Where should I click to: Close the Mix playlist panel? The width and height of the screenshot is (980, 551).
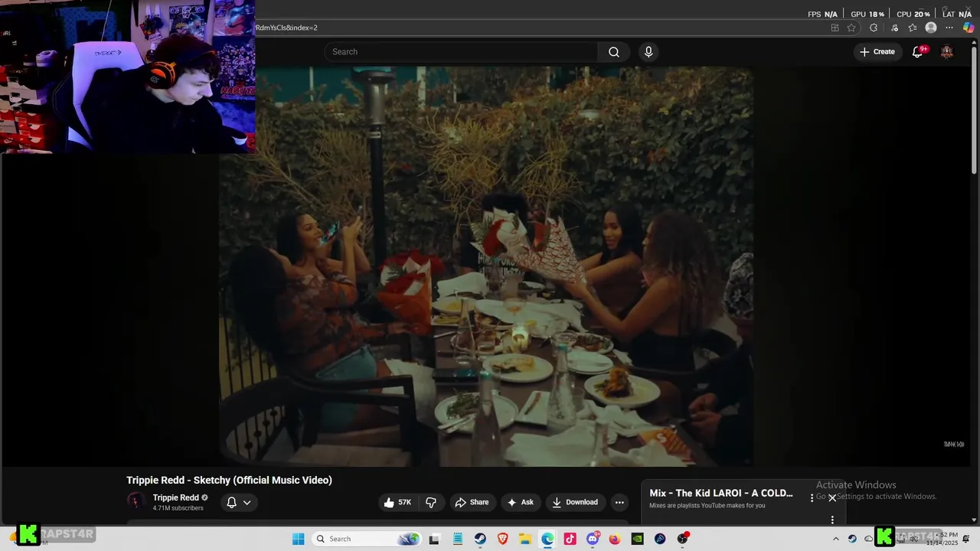[832, 497]
